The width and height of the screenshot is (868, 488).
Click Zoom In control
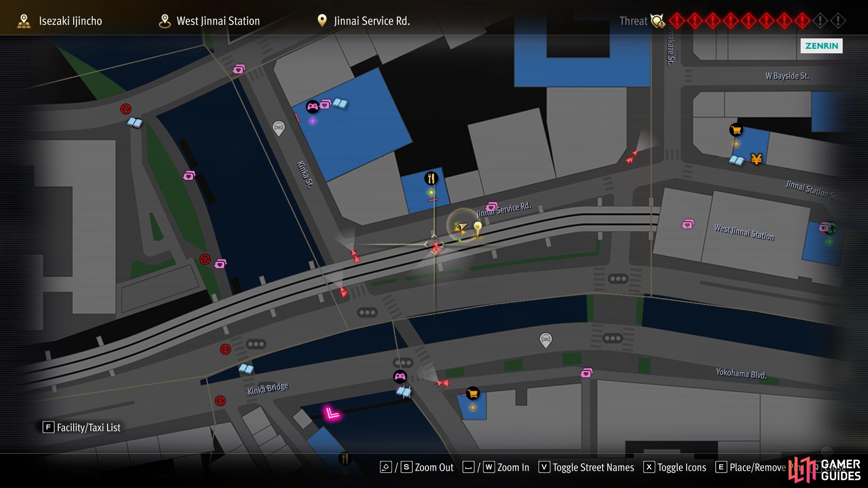coord(496,467)
